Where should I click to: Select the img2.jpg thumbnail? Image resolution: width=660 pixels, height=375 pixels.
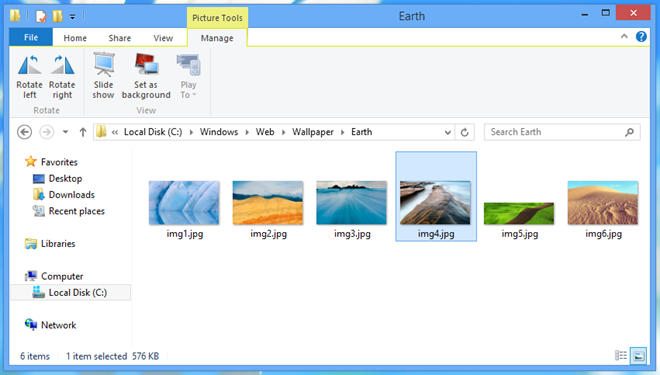click(x=268, y=203)
